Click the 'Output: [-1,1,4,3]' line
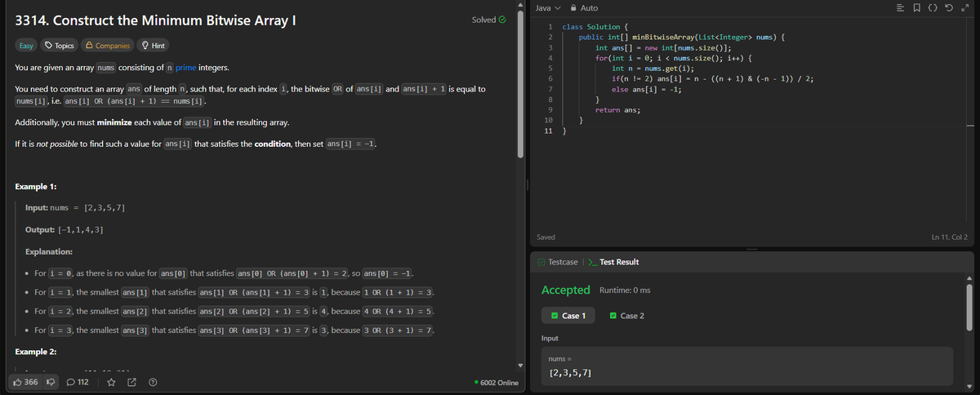This screenshot has width=980, height=395. pyautogui.click(x=65, y=229)
